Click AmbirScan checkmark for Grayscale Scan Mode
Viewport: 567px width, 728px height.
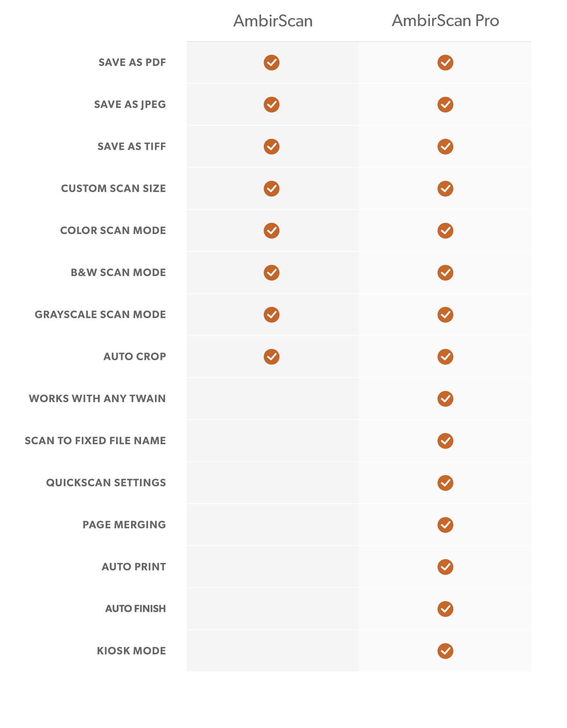tap(271, 314)
